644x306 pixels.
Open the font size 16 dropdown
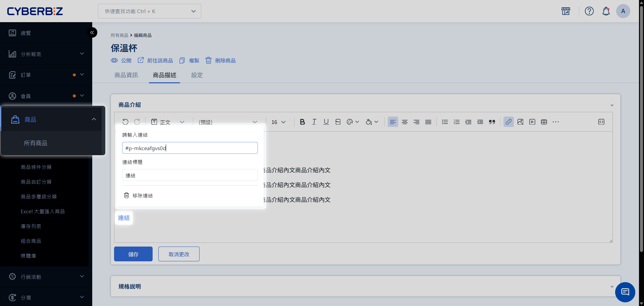(x=278, y=122)
